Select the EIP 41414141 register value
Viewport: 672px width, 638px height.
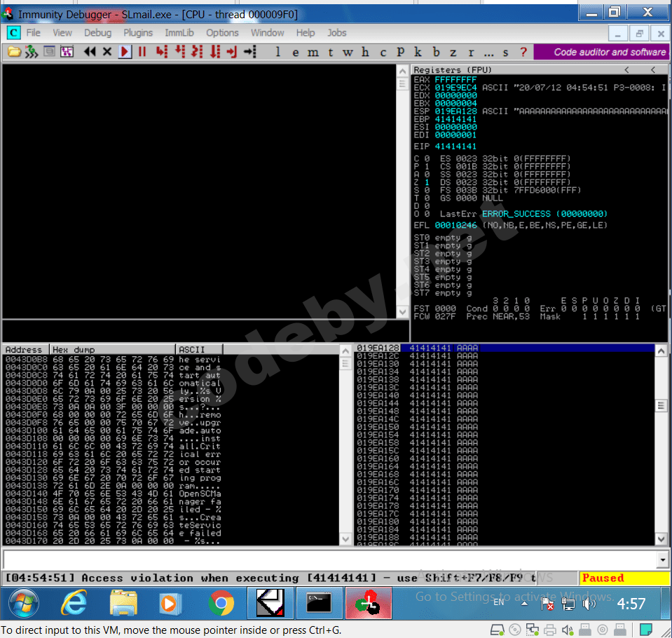coord(455,147)
